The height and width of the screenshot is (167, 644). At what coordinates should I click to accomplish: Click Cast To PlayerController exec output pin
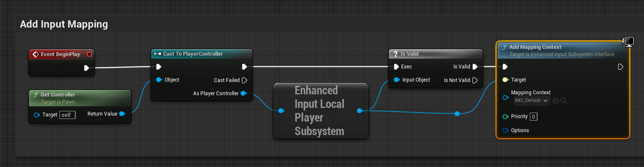click(x=245, y=67)
